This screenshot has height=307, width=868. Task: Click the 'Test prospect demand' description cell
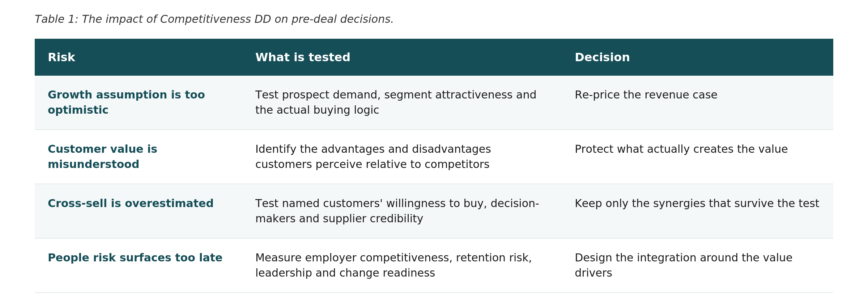[396, 102]
